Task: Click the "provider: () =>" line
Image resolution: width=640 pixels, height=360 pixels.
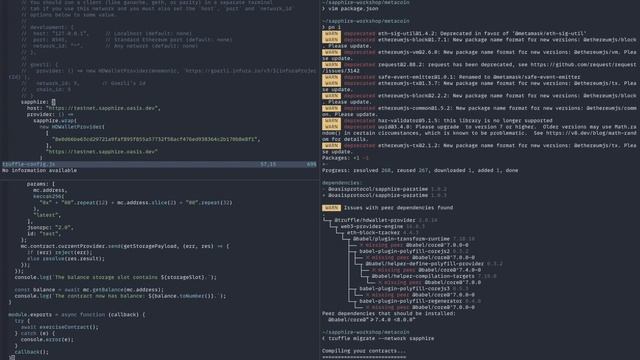Action: click(x=50, y=114)
